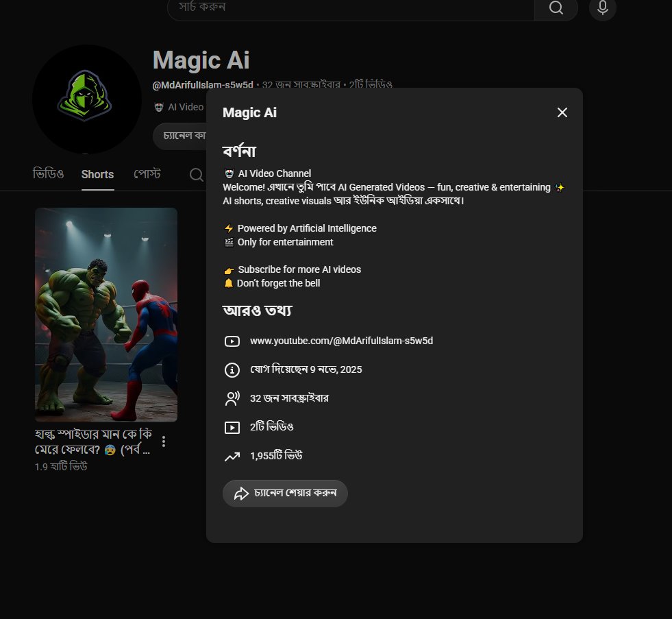672x619 pixels.
Task: Click the share arrow icon in share button
Action: click(x=241, y=494)
